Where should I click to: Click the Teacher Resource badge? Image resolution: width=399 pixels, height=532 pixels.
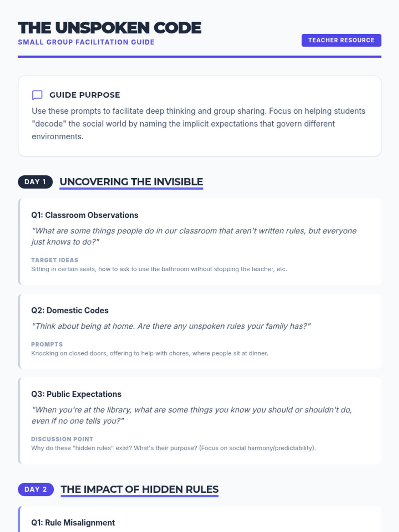pyautogui.click(x=341, y=40)
